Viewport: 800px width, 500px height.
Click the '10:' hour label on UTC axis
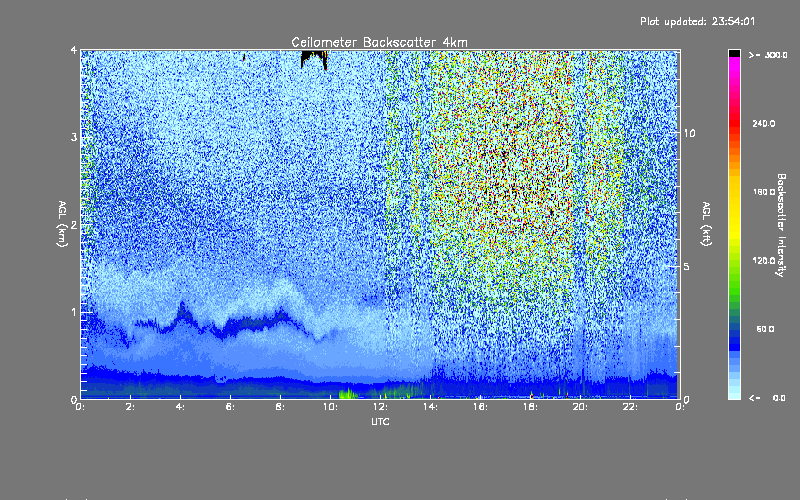pos(331,407)
